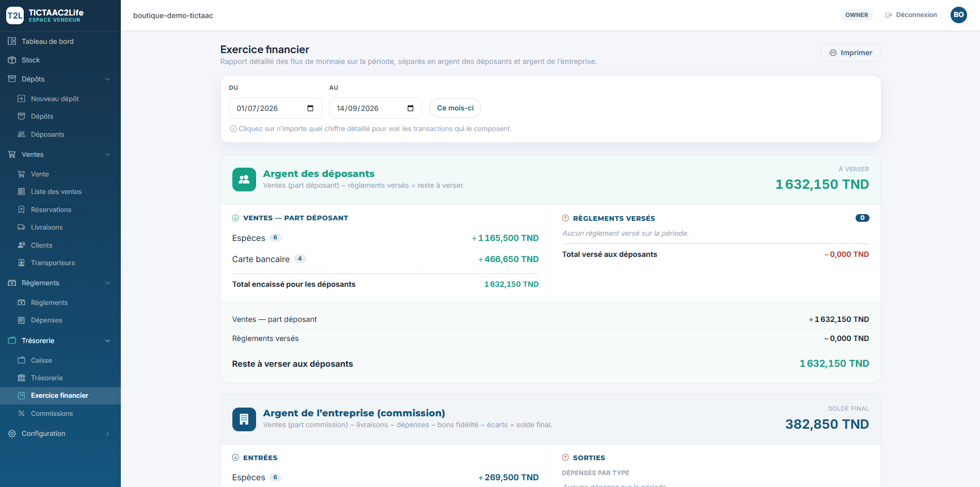Image resolution: width=980 pixels, height=487 pixels.
Task: Click the Entrées Espèces 269,500 TND amount
Action: point(508,478)
